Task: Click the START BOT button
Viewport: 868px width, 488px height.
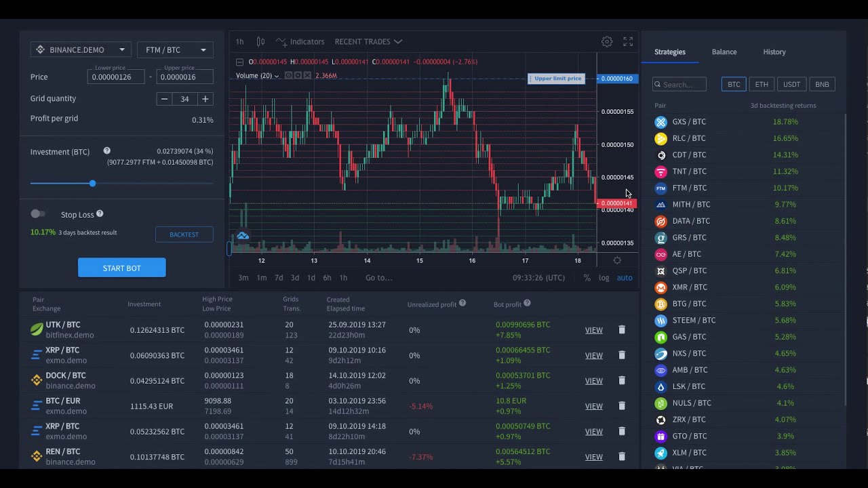Action: coord(122,268)
